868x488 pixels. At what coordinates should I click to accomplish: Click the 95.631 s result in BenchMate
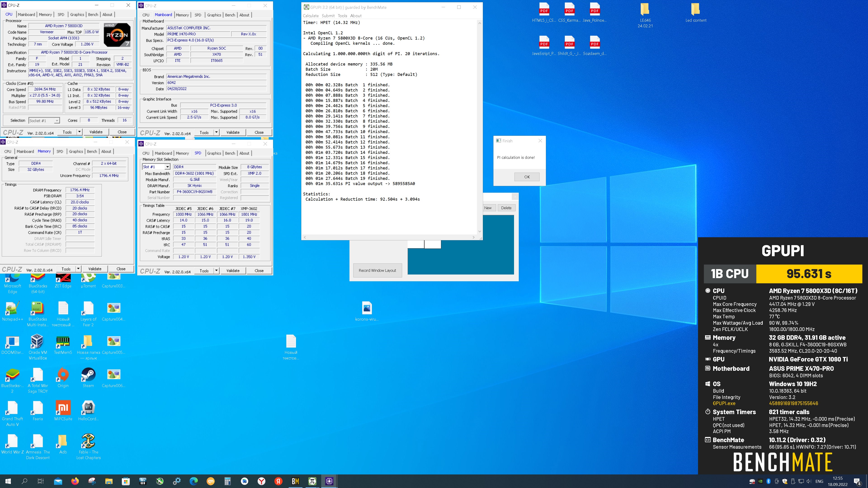click(x=809, y=274)
